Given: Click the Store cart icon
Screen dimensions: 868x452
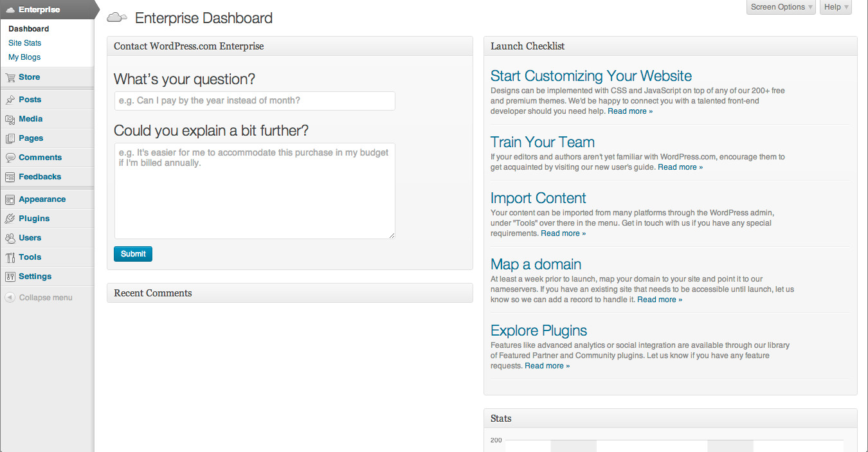Looking at the screenshot, I should click(x=10, y=77).
